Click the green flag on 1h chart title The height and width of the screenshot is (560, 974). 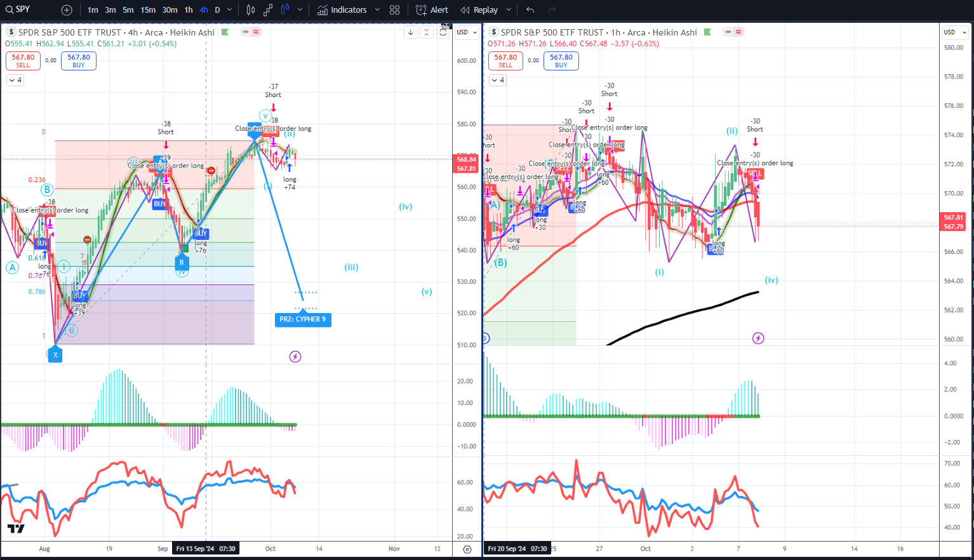click(x=707, y=32)
